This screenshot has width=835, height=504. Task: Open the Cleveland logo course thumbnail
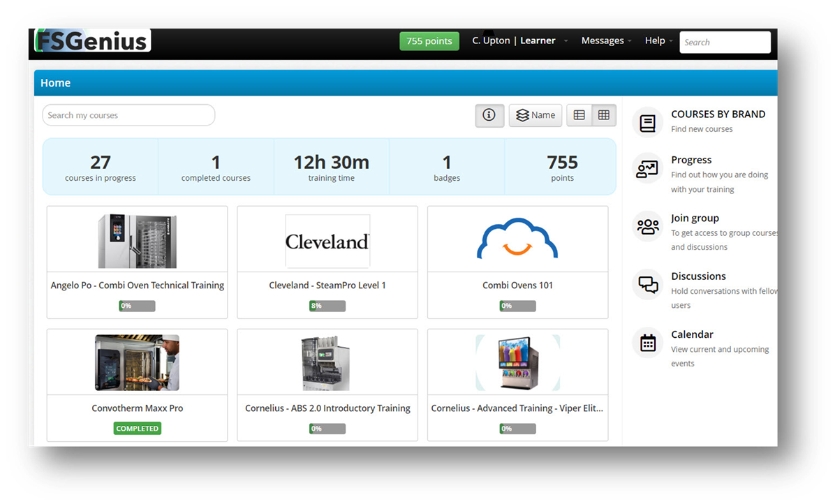[327, 241]
